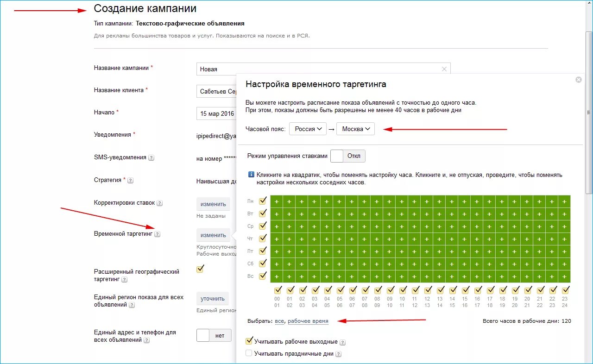Toggle the Sunday (Вс) row checkbox
The image size is (593, 364).
[263, 276]
